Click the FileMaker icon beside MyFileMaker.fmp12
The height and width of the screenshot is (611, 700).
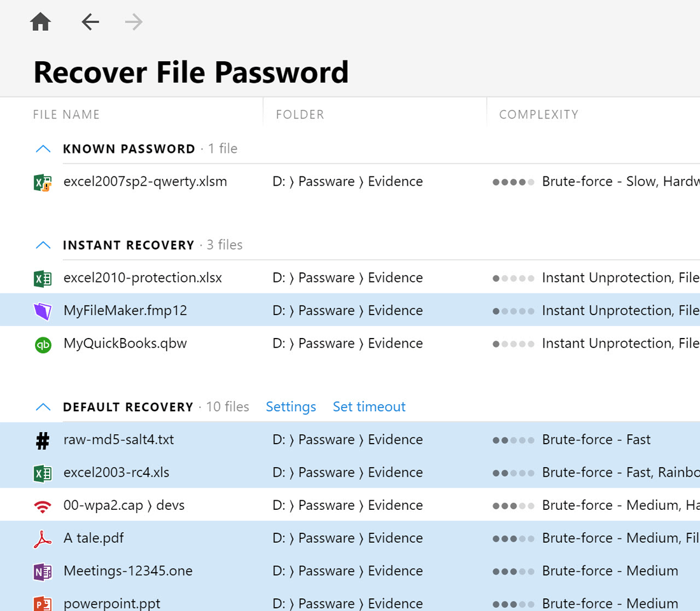point(43,311)
